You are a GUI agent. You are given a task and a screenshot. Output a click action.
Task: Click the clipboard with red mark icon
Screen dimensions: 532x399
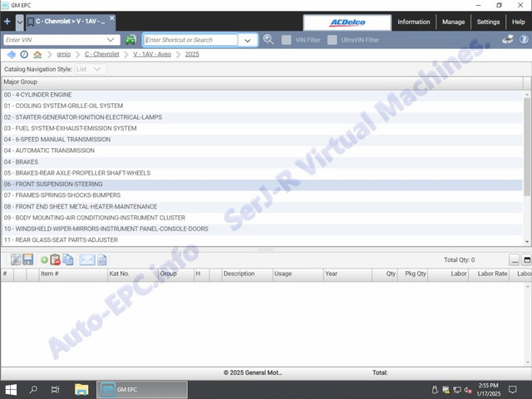pos(55,259)
